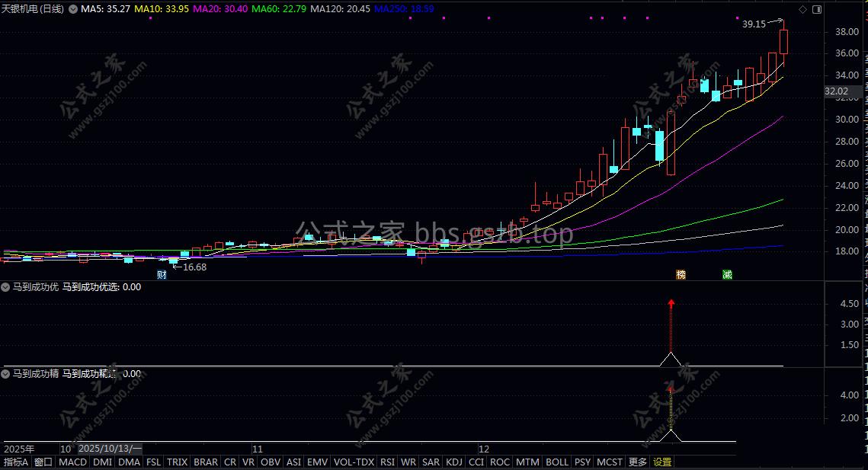The height and width of the screenshot is (470, 868).
Task: Click the red up-arrow signal in 马到成功优
Action: [671, 303]
